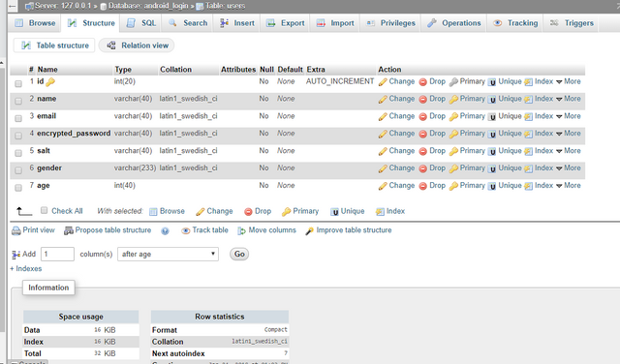The image size is (620, 364).
Task: Click the Move columns icon
Action: [x=241, y=230]
